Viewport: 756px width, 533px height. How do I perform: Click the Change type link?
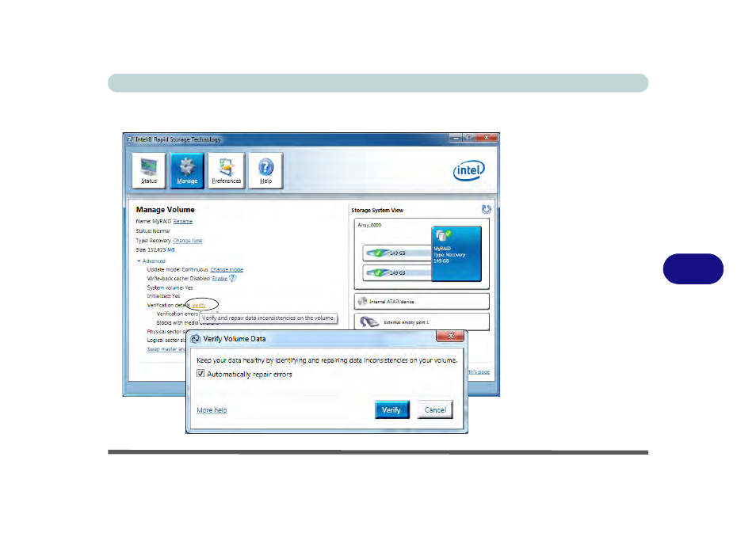pos(188,241)
